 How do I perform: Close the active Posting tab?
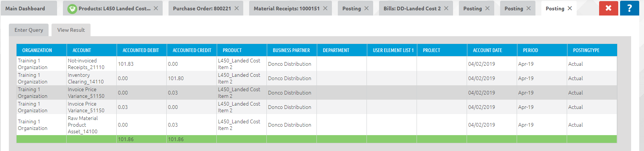coord(570,8)
